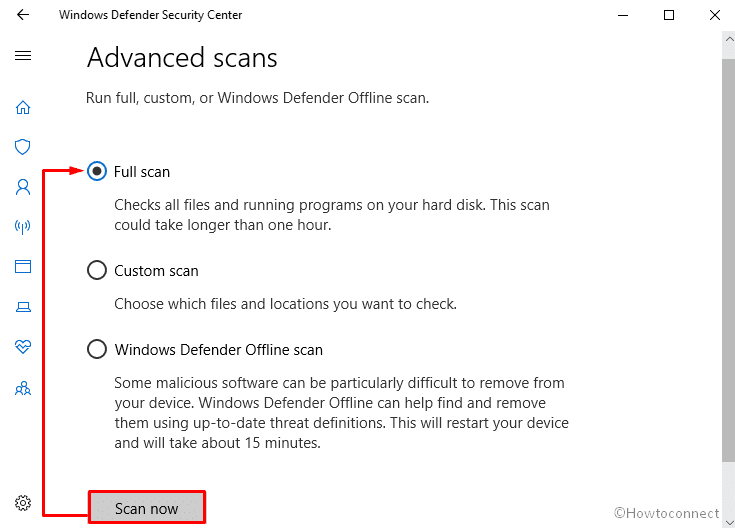Click the scrollbar down arrow
735x528 pixels.
pos(729,521)
